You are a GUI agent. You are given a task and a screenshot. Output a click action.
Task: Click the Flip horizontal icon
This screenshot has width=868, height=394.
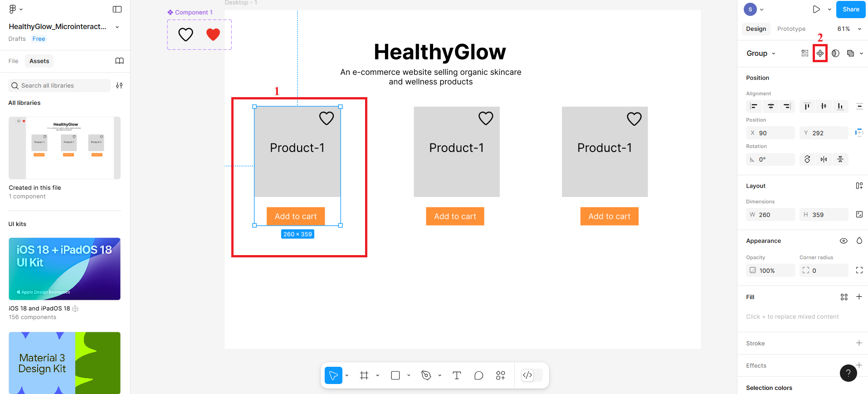[x=824, y=159]
